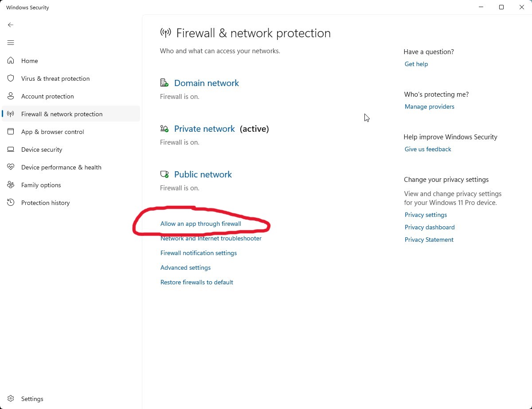Click Restore firewalls to default
Viewport: 532px width, 409px height.
(x=196, y=282)
